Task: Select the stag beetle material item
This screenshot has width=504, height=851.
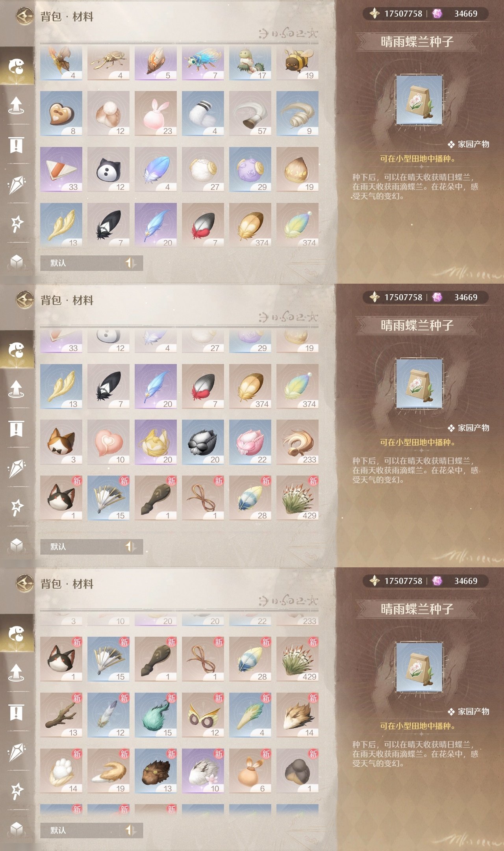Action: pyautogui.click(x=108, y=63)
